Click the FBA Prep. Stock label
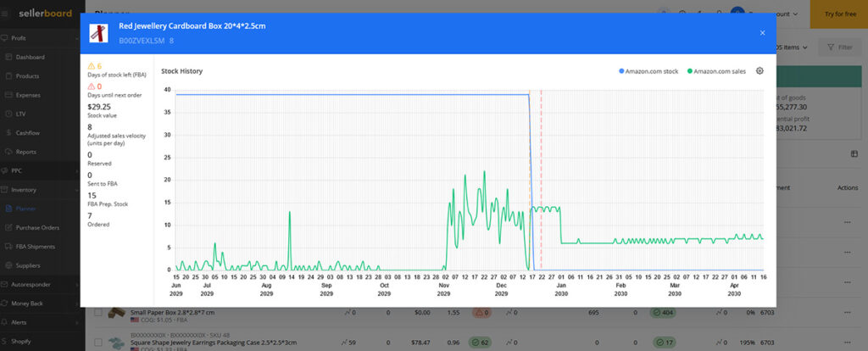This screenshot has width=868, height=351. point(108,204)
